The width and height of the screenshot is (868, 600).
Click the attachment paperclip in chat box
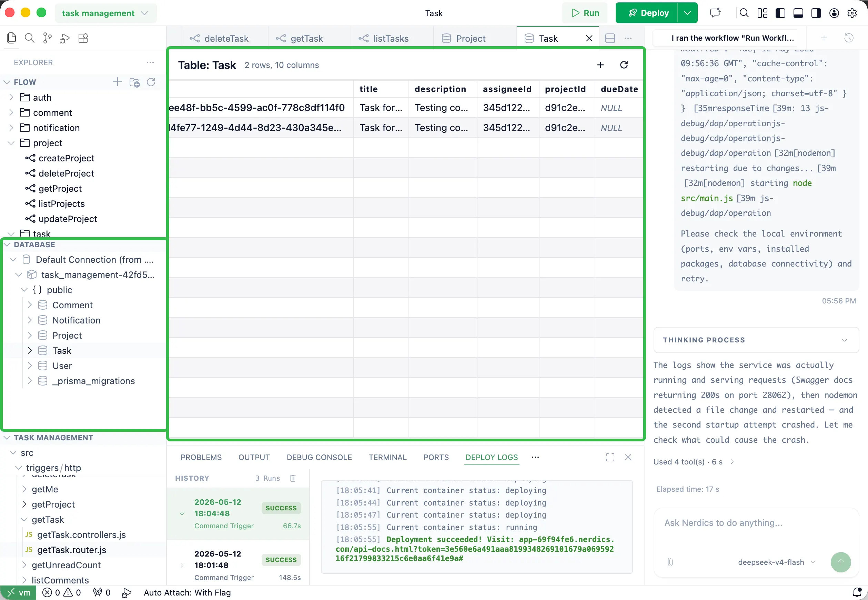670,562
